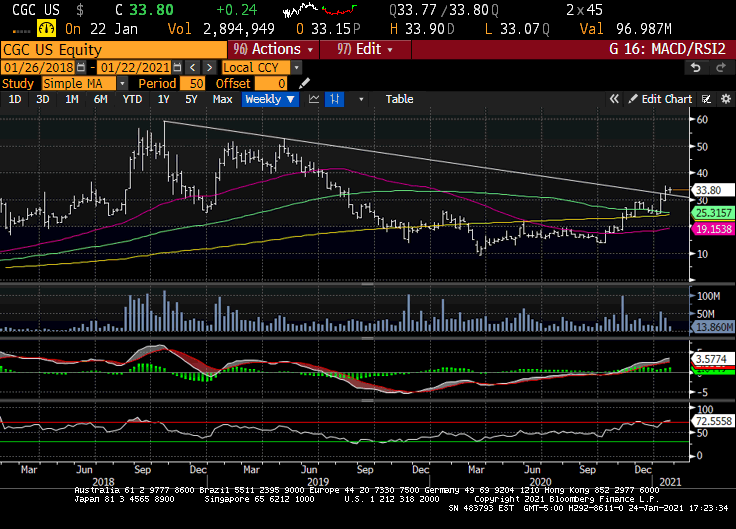Click the H 33.90 high price
The width and height of the screenshot is (736, 529).
(x=422, y=29)
